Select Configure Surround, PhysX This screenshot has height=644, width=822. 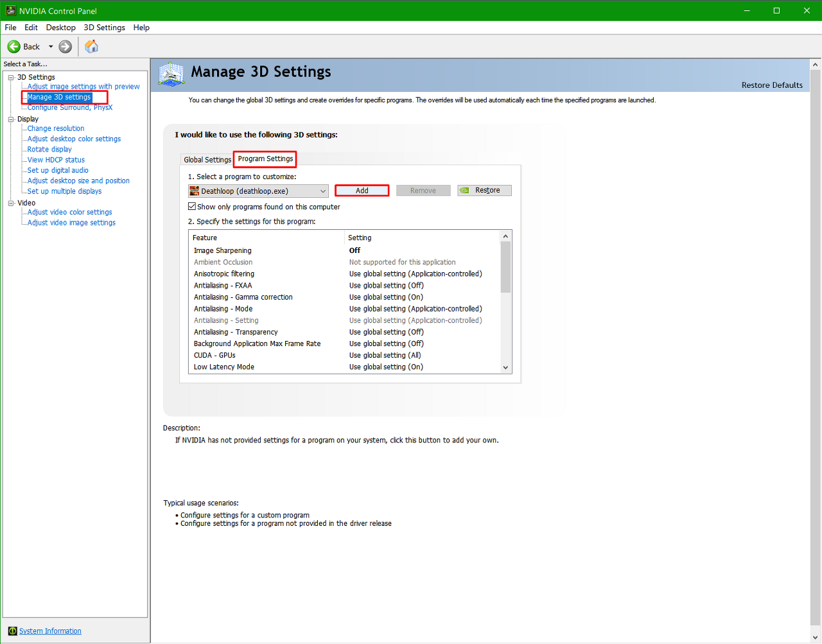click(70, 108)
